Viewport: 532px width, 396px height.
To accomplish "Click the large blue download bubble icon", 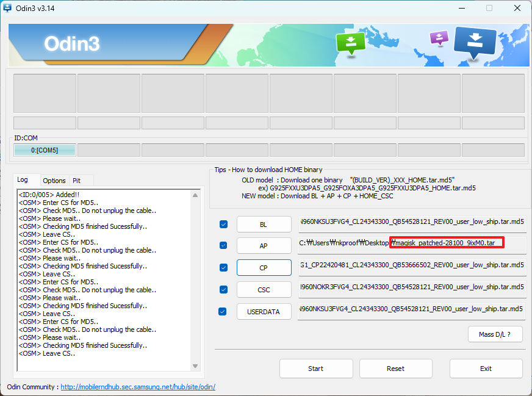I will [x=475, y=43].
